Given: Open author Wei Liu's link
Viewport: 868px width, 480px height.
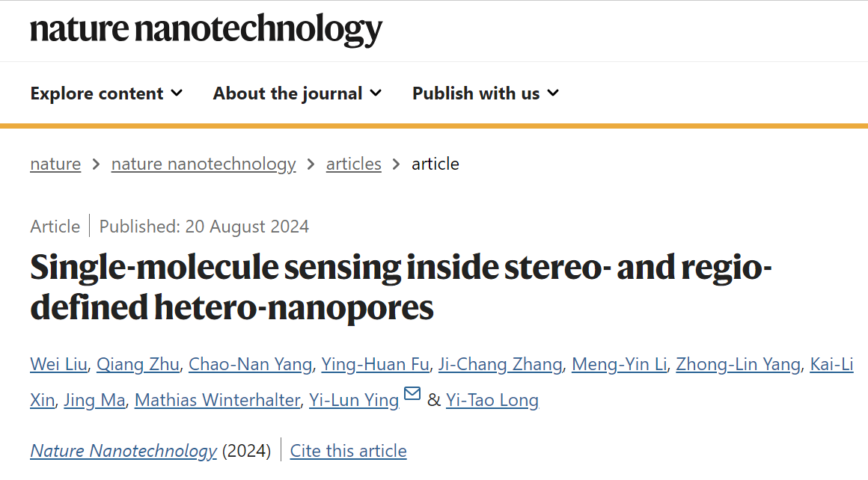Looking at the screenshot, I should (58, 364).
